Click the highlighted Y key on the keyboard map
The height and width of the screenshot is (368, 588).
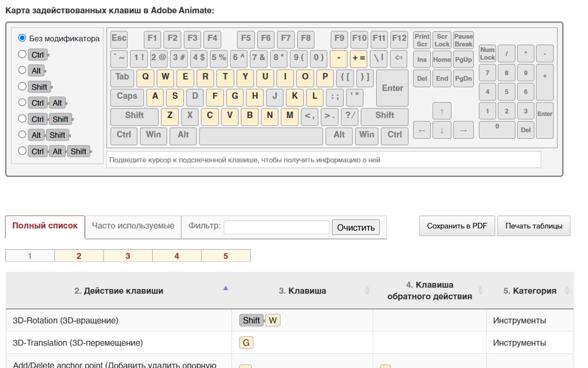coord(245,78)
